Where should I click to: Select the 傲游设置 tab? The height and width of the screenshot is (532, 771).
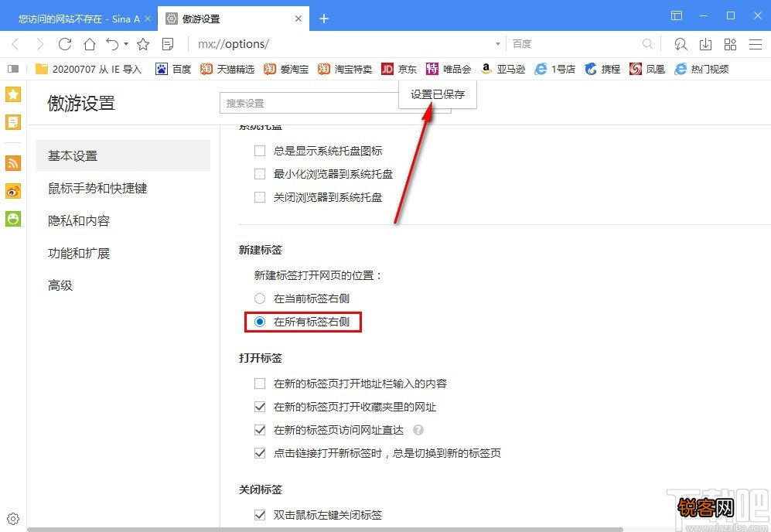coord(234,19)
